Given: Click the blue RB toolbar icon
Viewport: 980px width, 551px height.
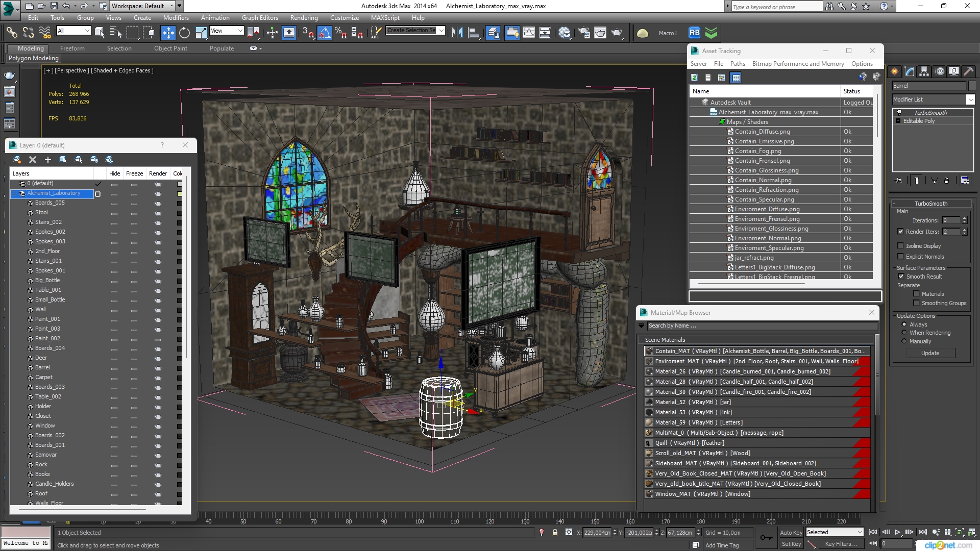Looking at the screenshot, I should point(694,33).
